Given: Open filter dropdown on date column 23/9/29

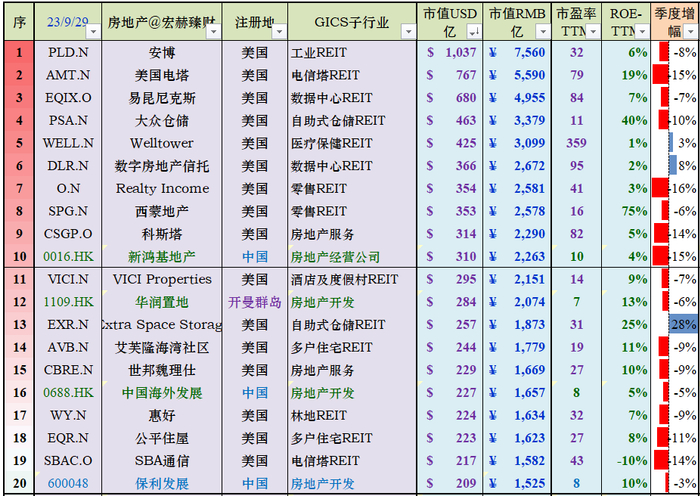Looking at the screenshot, I should (x=94, y=32).
